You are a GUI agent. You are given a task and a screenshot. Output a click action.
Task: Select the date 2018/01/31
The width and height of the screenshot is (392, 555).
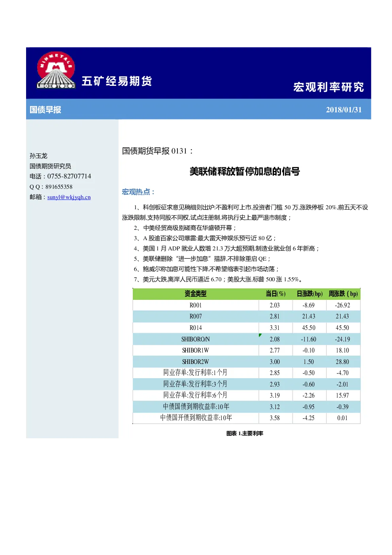344,110
